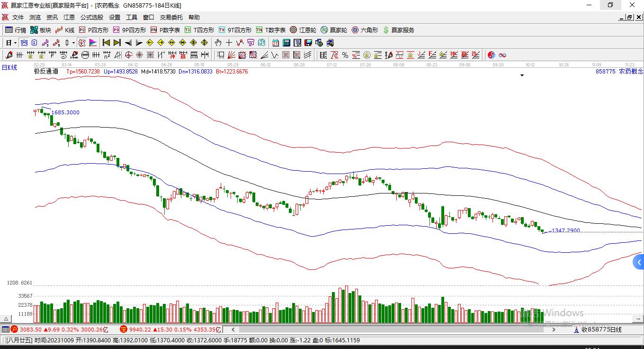Screen dimensions: 644x349
Task: Open the 窗口 menu
Action: (x=149, y=17)
